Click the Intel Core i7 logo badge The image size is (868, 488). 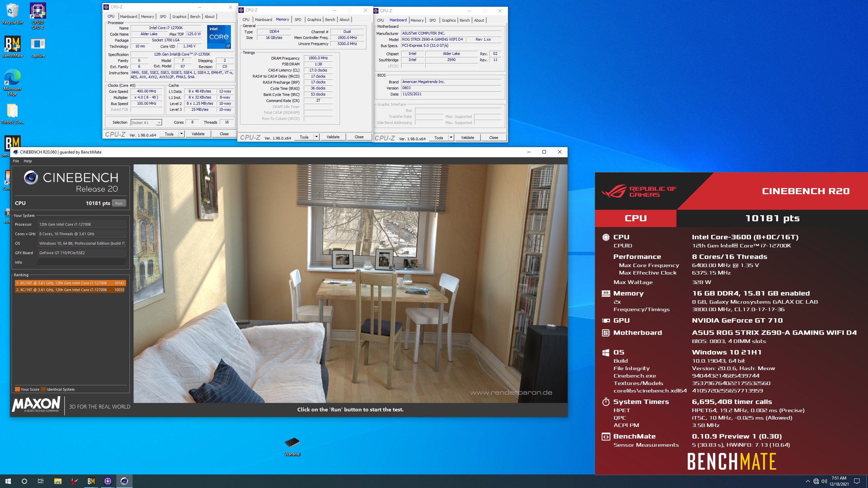[219, 37]
